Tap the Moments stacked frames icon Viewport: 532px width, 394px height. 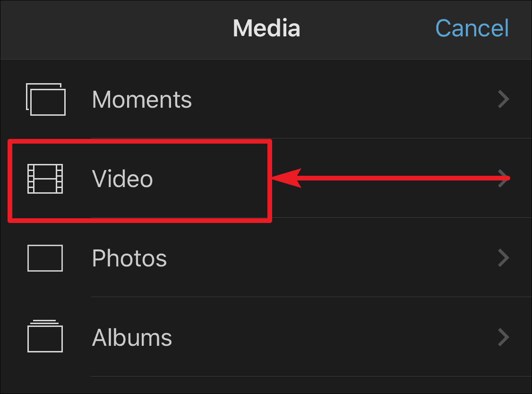[x=46, y=99]
